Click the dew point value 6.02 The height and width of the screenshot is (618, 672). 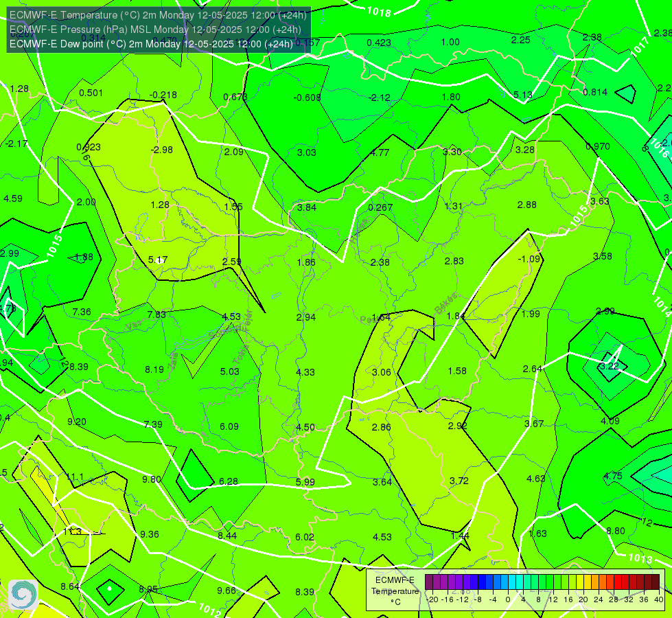pos(305,536)
